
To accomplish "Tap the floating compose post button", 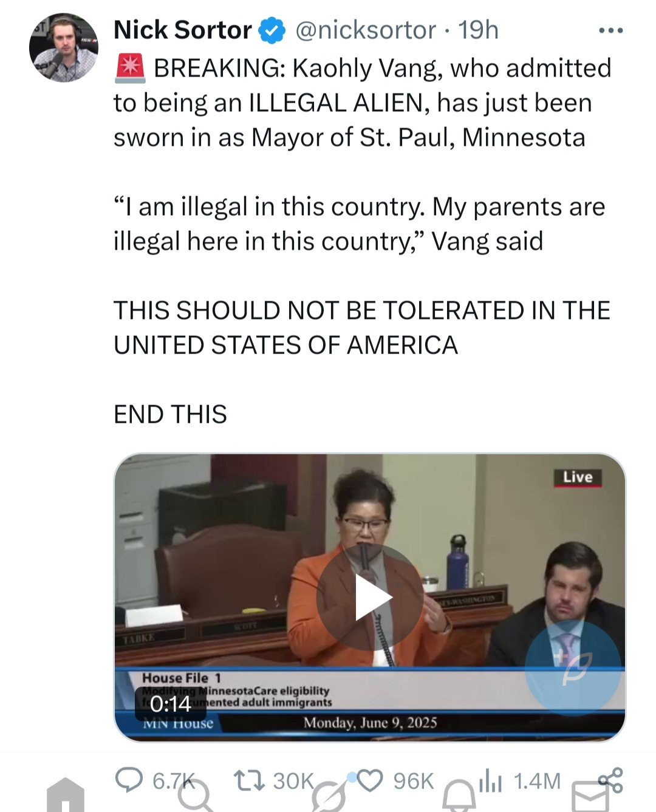I will (573, 667).
